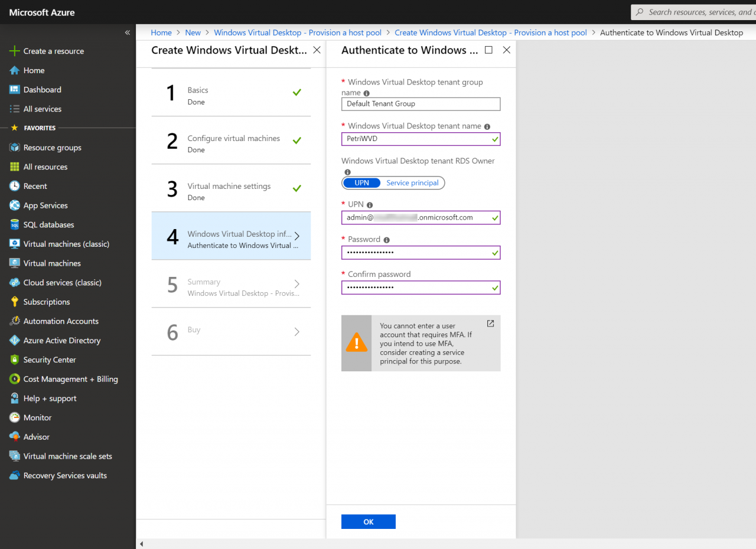Click the top search resources box
The image size is (756, 549).
pyautogui.click(x=693, y=12)
